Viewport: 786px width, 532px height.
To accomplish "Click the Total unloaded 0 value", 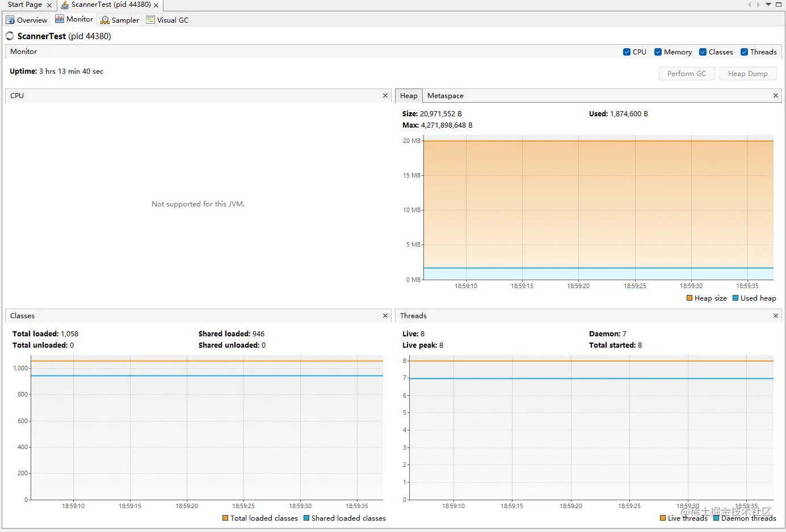I will pos(72,345).
